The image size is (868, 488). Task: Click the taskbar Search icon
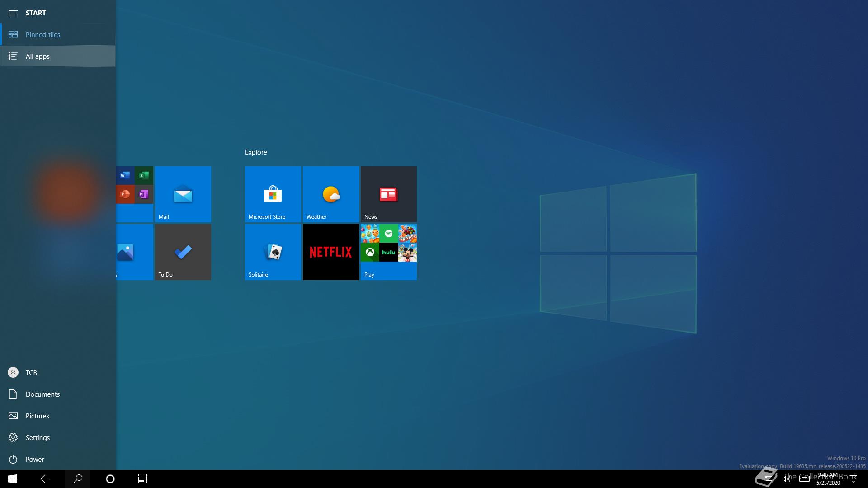(78, 479)
